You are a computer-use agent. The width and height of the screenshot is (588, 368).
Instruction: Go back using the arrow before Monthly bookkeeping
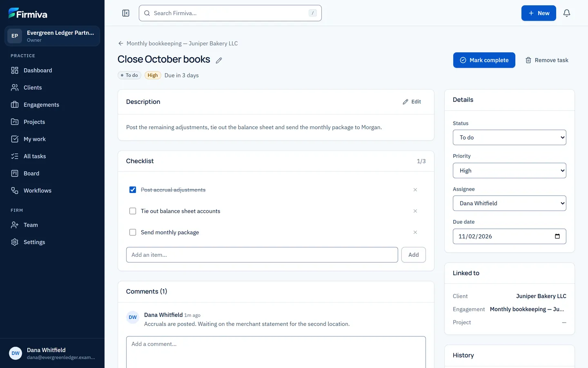pyautogui.click(x=120, y=43)
